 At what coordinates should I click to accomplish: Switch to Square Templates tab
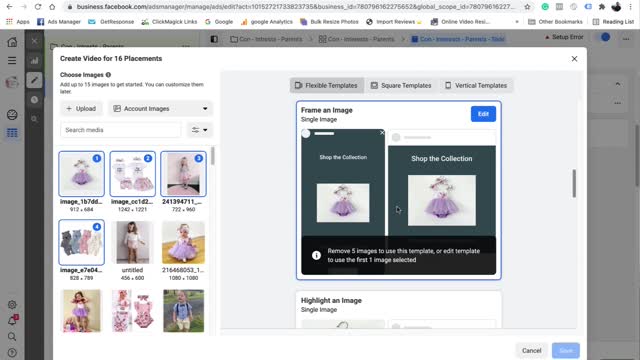click(401, 86)
